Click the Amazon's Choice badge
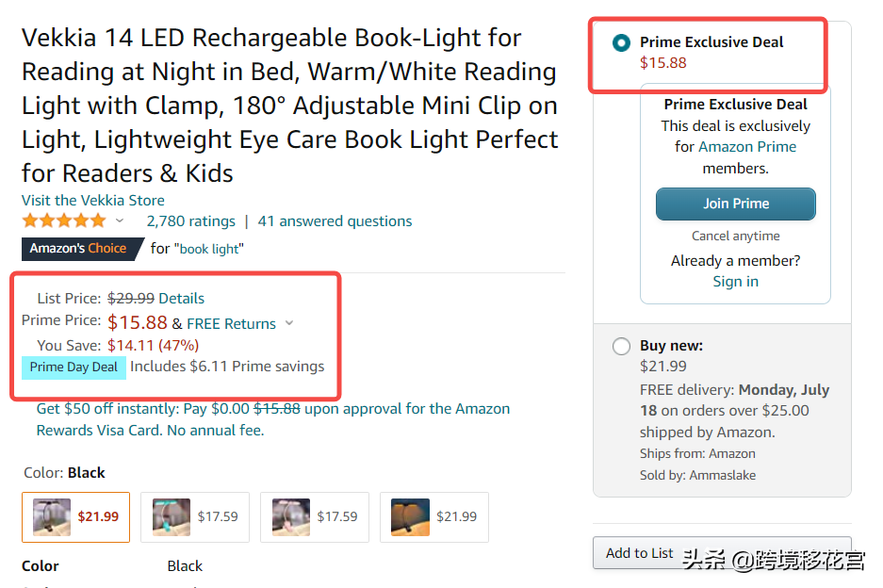This screenshot has width=883, height=588. 78,249
